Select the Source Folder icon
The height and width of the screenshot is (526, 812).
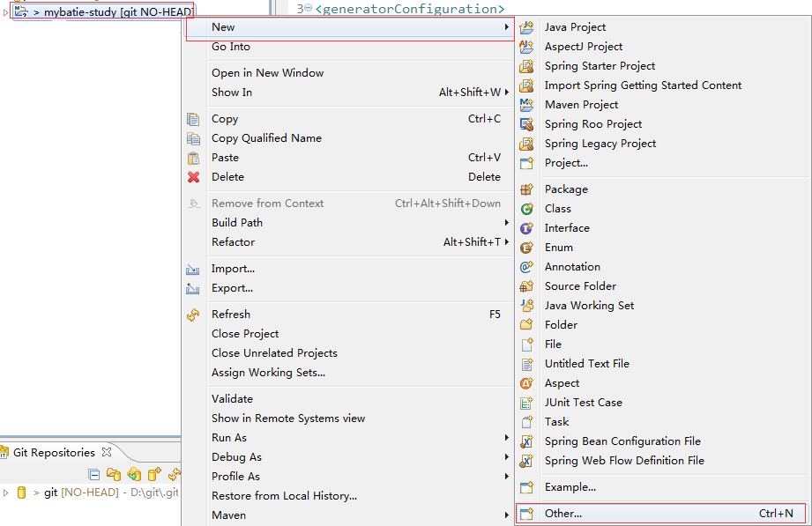526,286
